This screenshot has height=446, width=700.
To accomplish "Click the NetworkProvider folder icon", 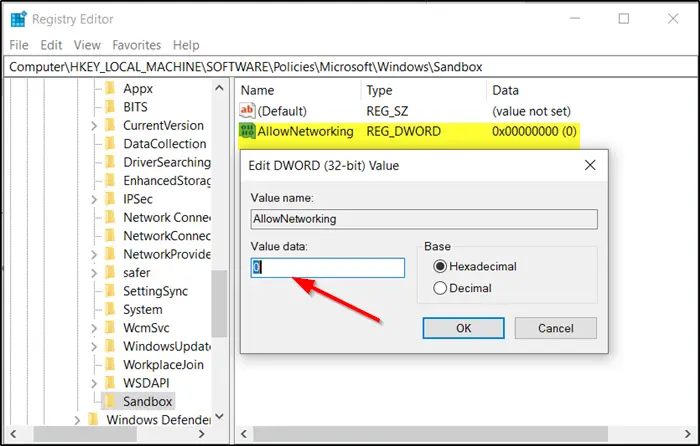I will click(110, 254).
